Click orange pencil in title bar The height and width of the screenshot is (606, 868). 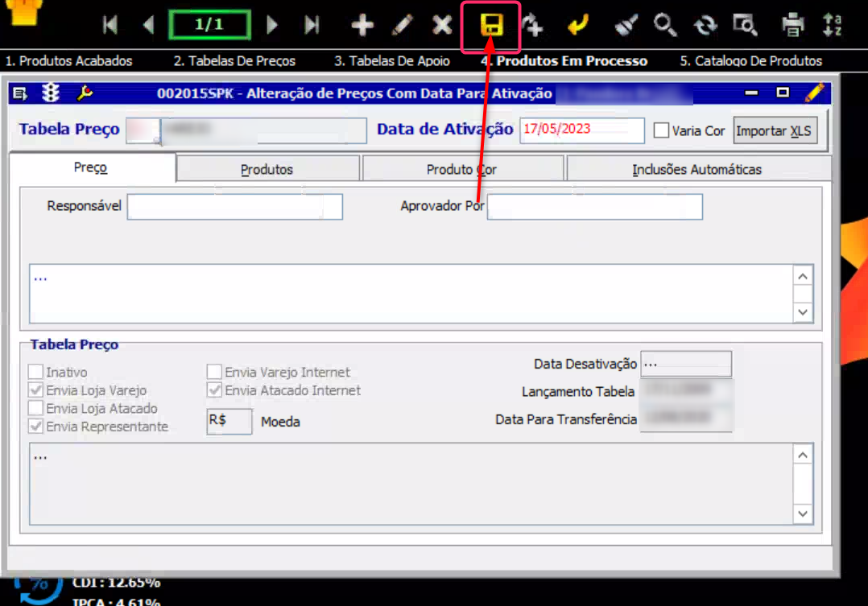coord(815,93)
